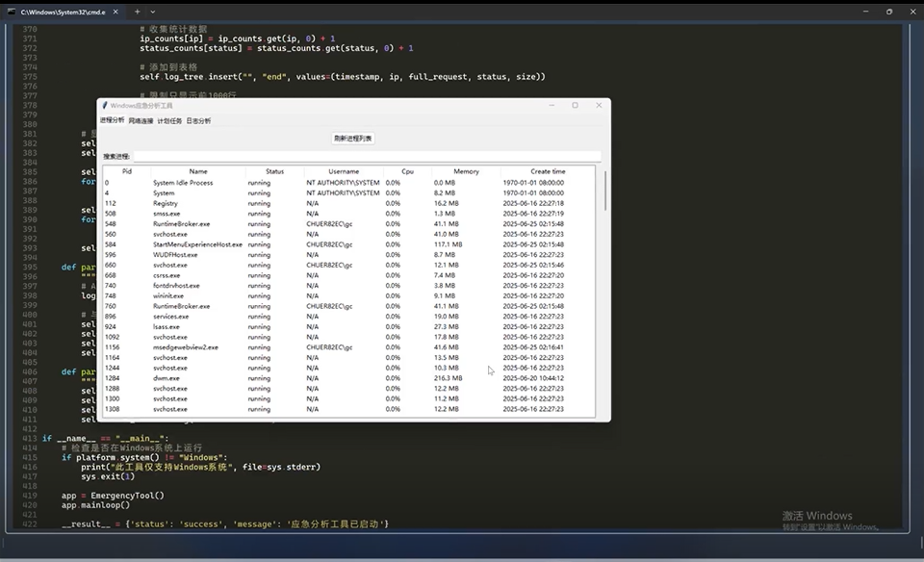This screenshot has width=924, height=562.
Task: Select the lsass.exe row
Action: click(348, 327)
